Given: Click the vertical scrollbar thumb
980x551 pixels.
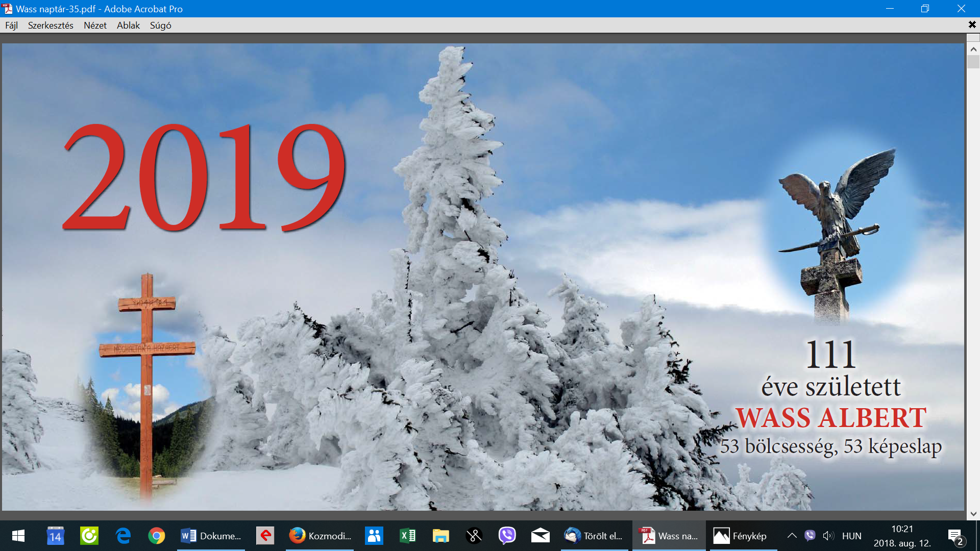Looking at the screenshot, I should click(973, 62).
